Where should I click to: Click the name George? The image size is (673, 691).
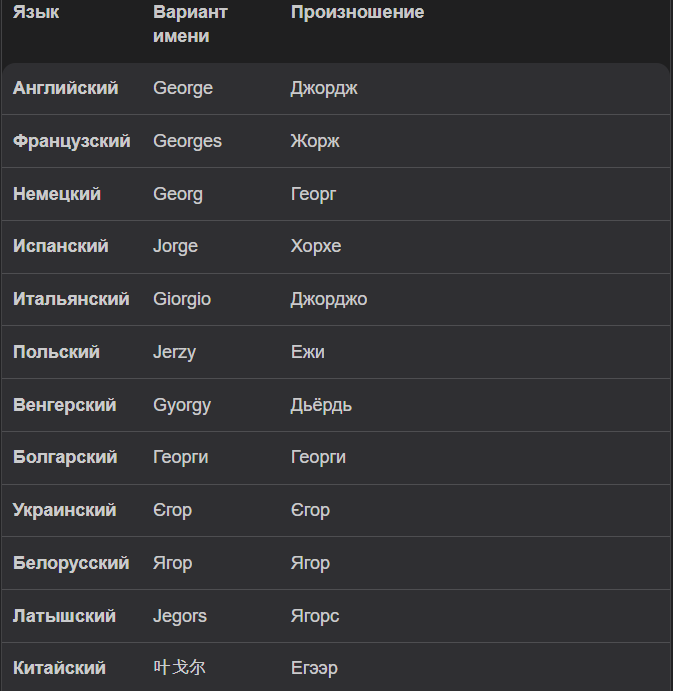coord(183,89)
